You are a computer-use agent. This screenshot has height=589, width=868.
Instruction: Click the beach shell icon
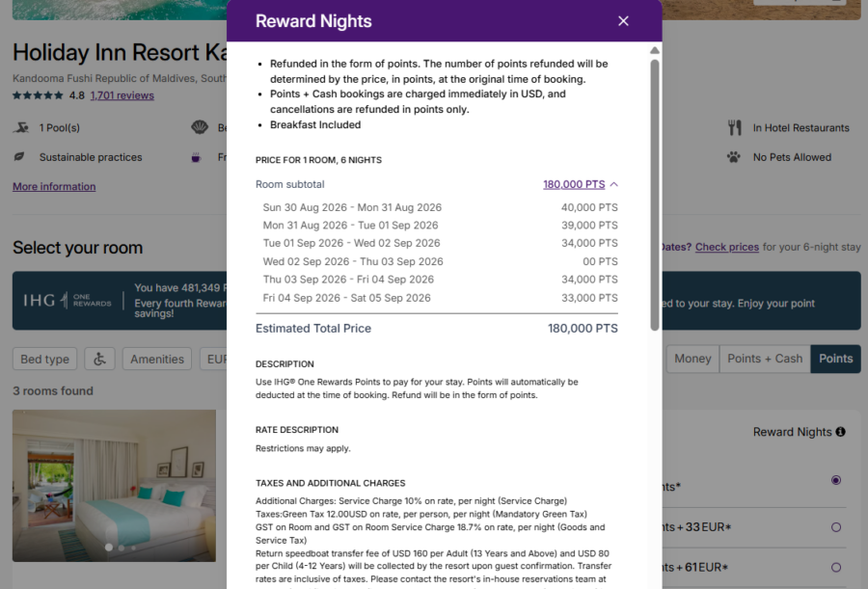coord(200,128)
